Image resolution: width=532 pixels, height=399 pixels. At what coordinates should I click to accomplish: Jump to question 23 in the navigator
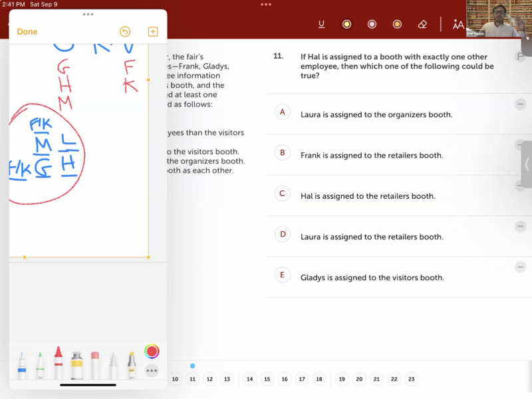411,379
